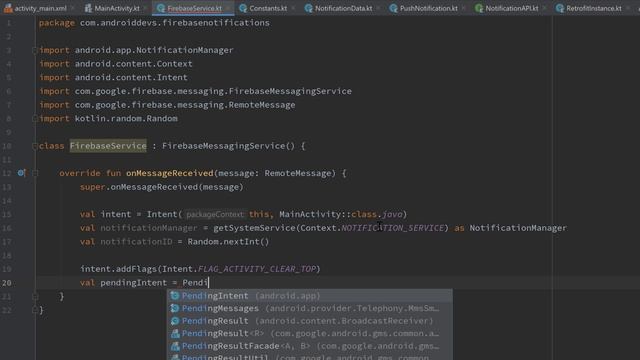Screen dimensions: 640x360
Task: Click the class fold end marker at line 22
Action: 35,310
